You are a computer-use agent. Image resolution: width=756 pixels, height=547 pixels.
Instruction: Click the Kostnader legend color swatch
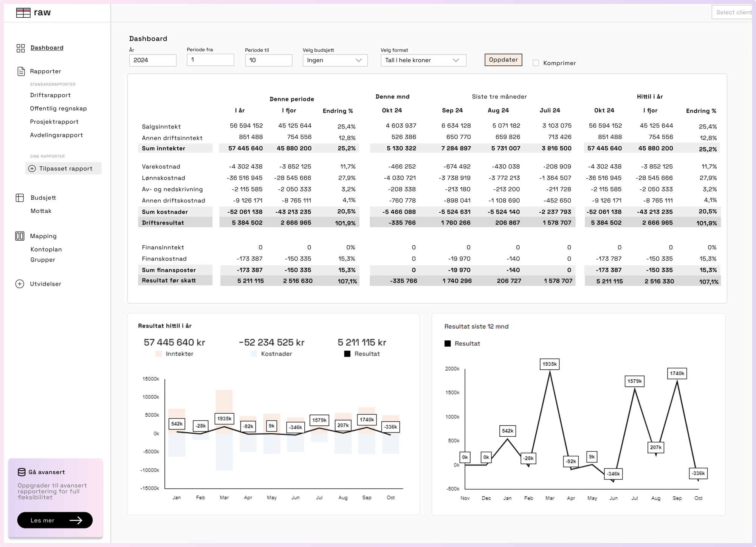tap(254, 354)
